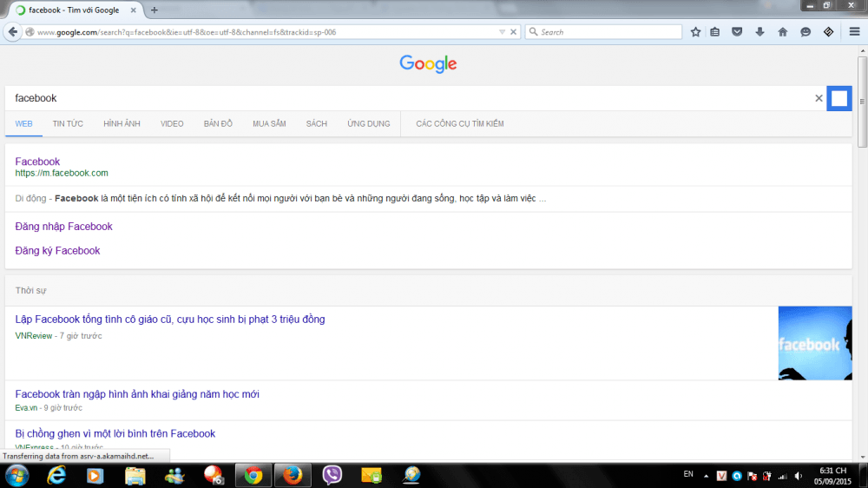Open the volume speaker tray icon
The width and height of the screenshot is (868, 488).
click(799, 476)
